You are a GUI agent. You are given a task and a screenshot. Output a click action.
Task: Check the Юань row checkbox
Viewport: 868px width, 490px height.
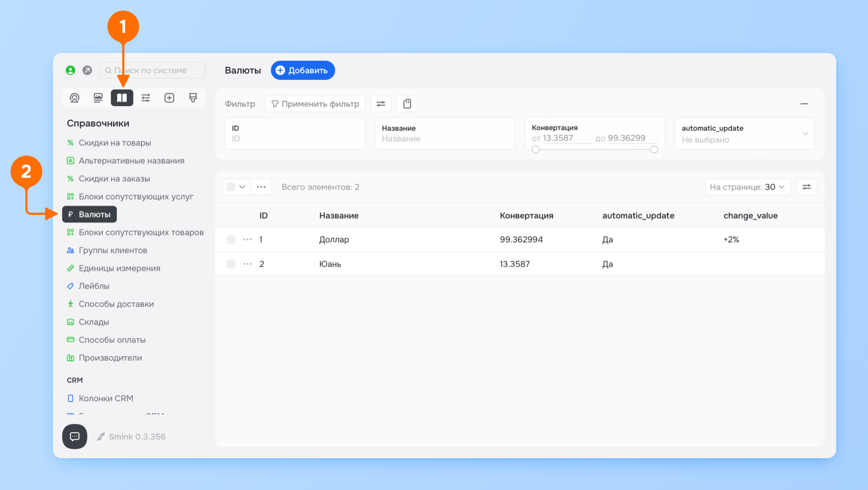(x=231, y=264)
